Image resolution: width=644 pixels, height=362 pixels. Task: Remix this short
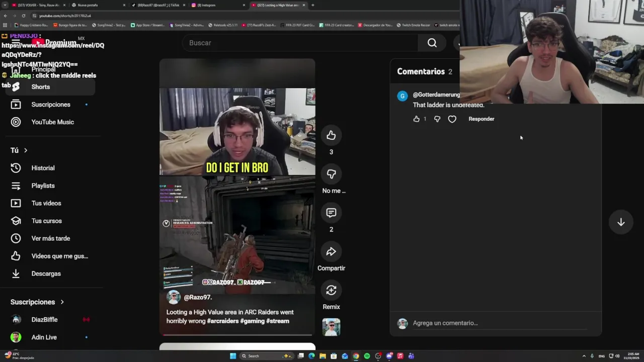pyautogui.click(x=331, y=290)
